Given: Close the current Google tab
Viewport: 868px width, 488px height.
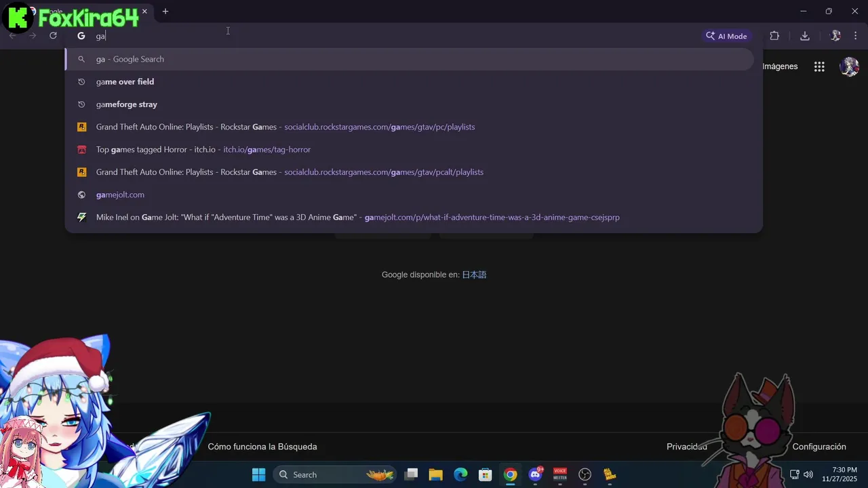Looking at the screenshot, I should (144, 12).
